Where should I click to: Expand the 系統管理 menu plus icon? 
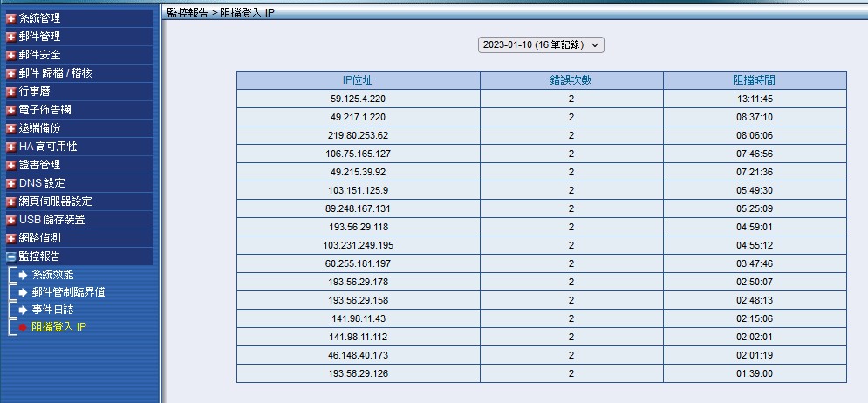[11, 18]
